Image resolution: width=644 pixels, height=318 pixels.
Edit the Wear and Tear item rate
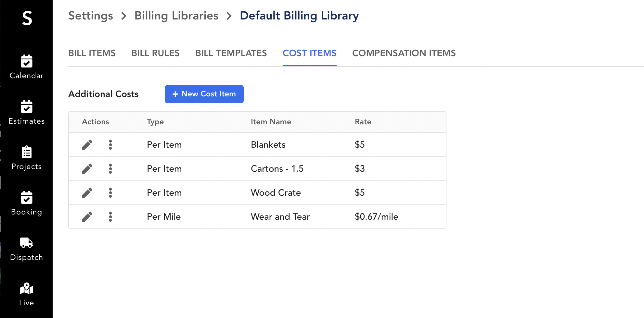click(87, 217)
